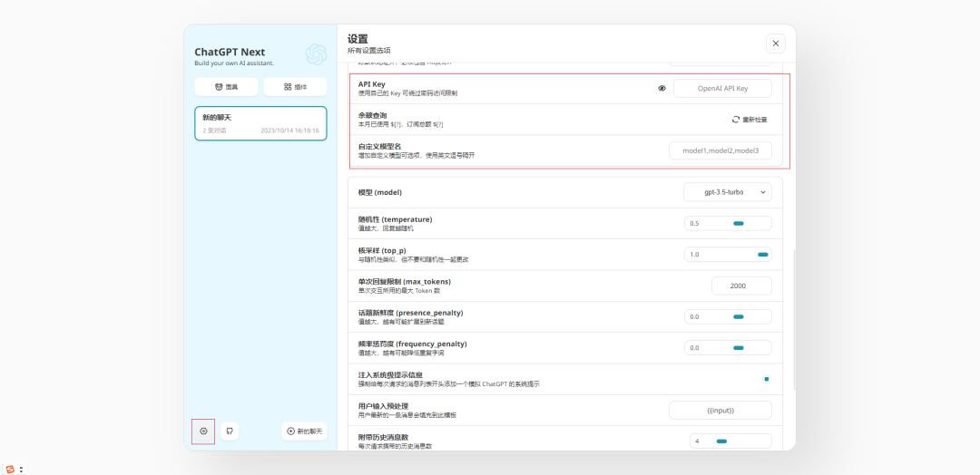This screenshot has width=980, height=475.
Task: Adjust the top_p slider
Action: (728, 255)
